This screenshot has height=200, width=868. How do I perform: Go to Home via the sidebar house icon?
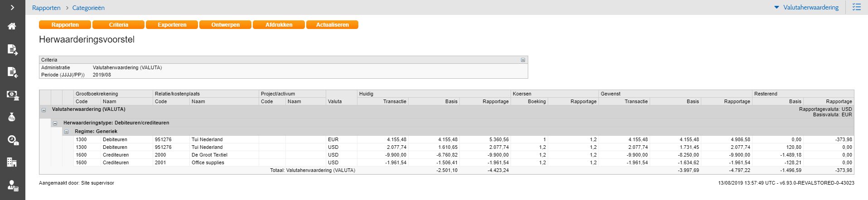tap(12, 26)
